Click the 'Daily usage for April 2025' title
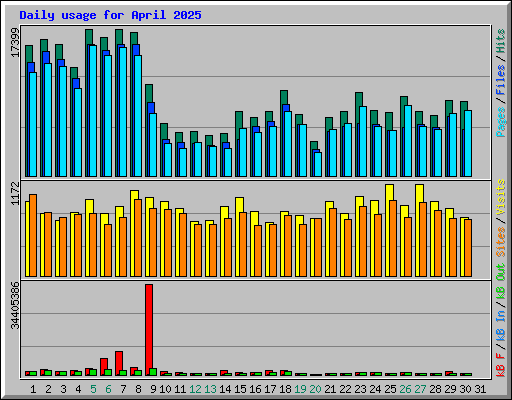 (110, 15)
